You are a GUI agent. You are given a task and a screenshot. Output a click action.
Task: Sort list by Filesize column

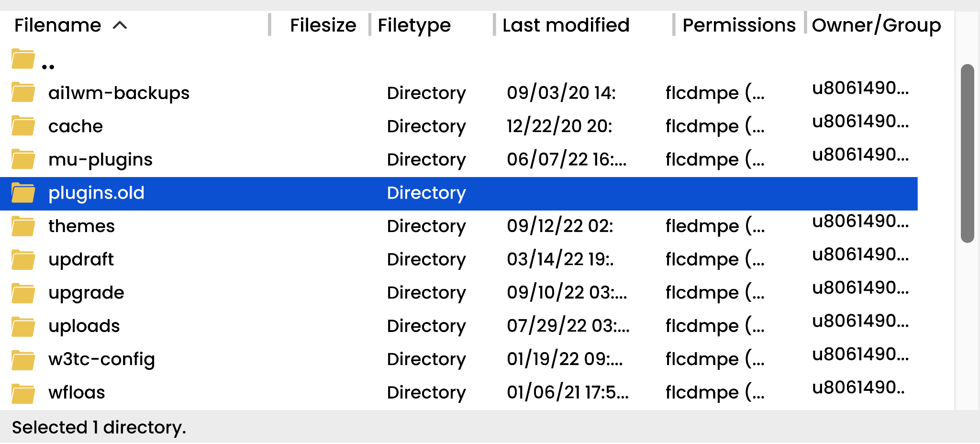(323, 25)
